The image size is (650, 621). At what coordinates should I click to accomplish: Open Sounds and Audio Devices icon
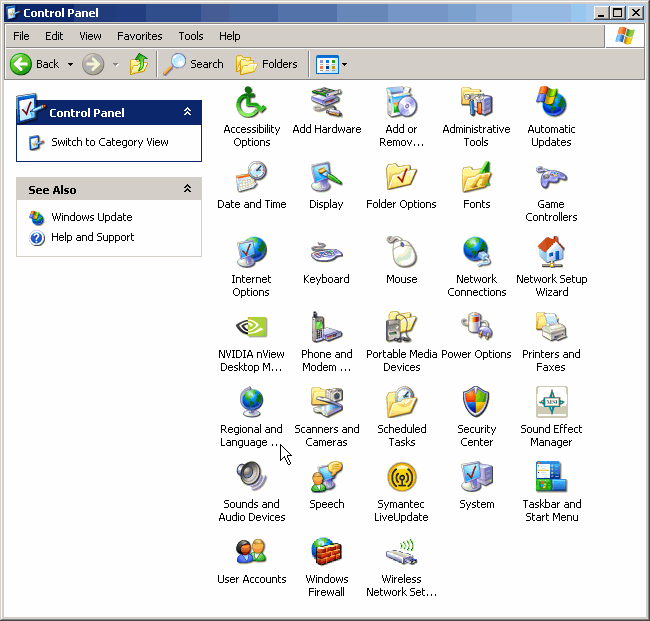(x=251, y=477)
